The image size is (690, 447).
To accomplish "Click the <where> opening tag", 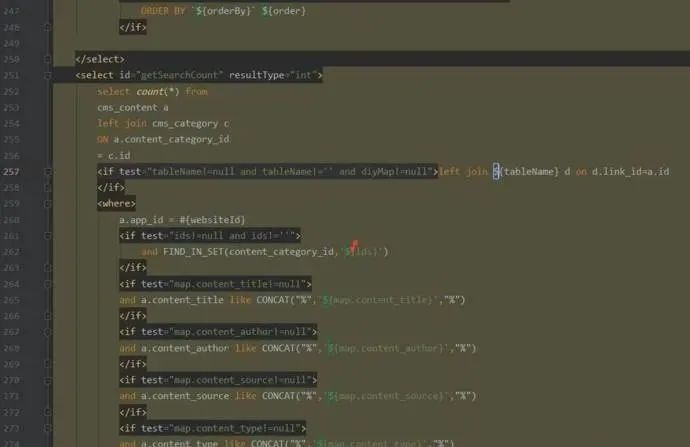I will [x=116, y=204].
